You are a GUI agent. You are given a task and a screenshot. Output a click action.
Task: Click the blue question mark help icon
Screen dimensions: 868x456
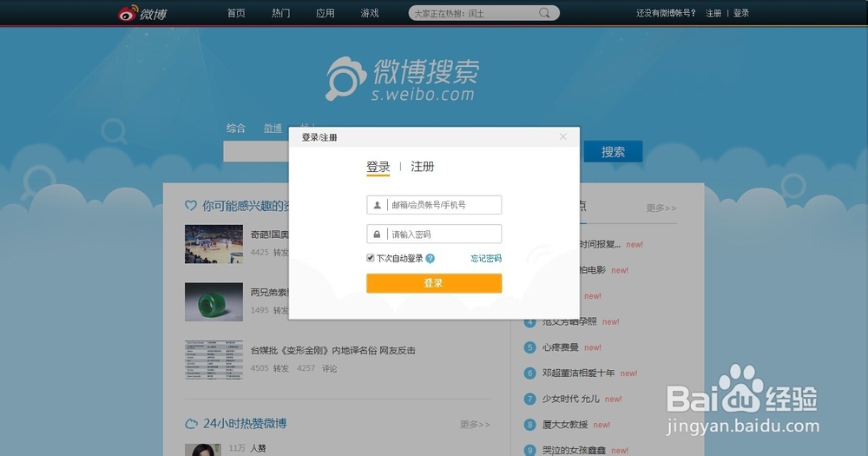coord(431,258)
